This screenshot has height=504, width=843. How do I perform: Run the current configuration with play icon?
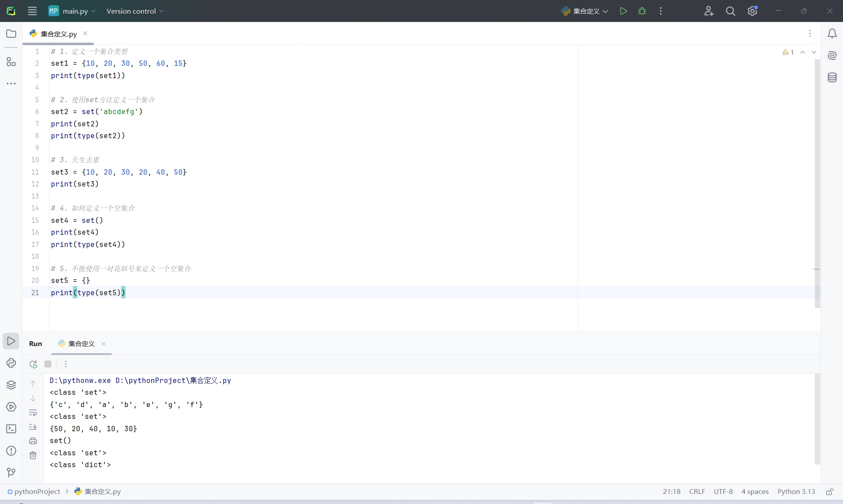tap(623, 11)
